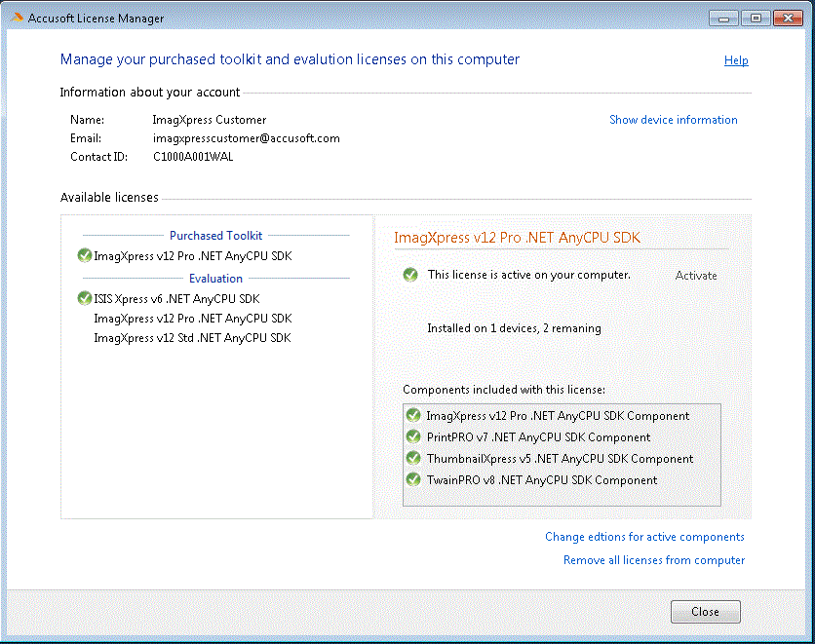The image size is (815, 644).
Task: Select ImagXpress v12 Std .NET AnyCPU SDK
Action: click(x=192, y=338)
